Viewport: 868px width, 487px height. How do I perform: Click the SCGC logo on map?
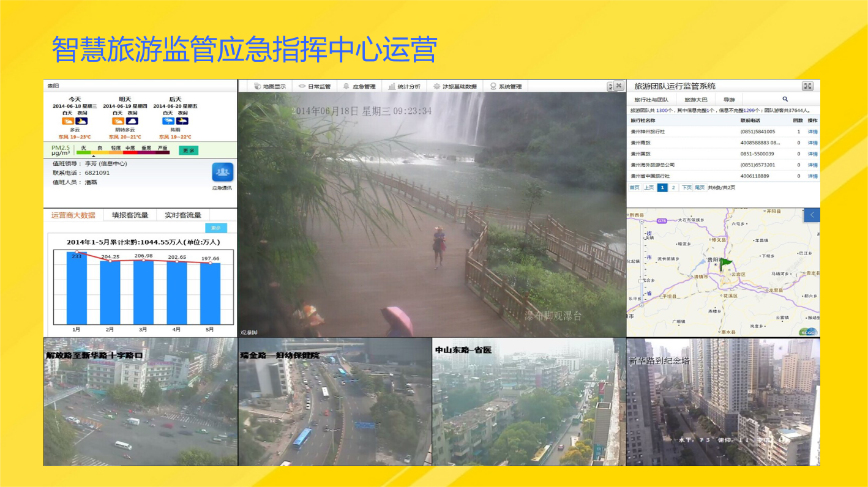point(808,332)
